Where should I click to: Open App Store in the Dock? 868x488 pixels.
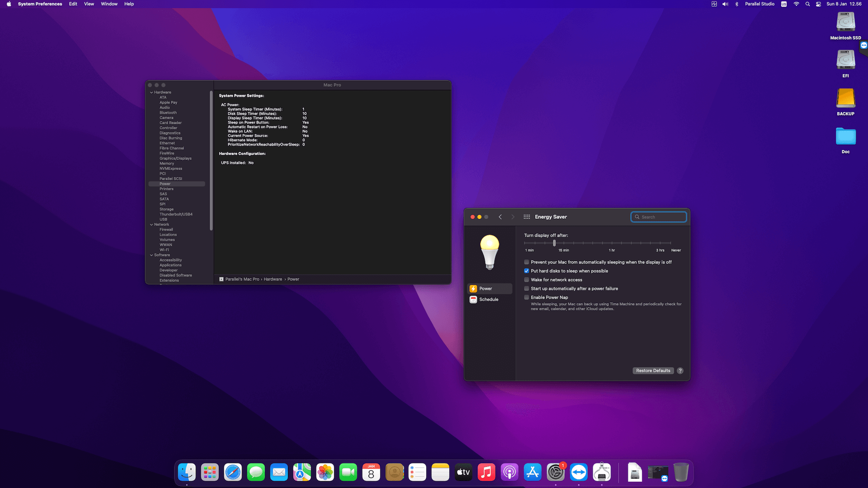533,472
